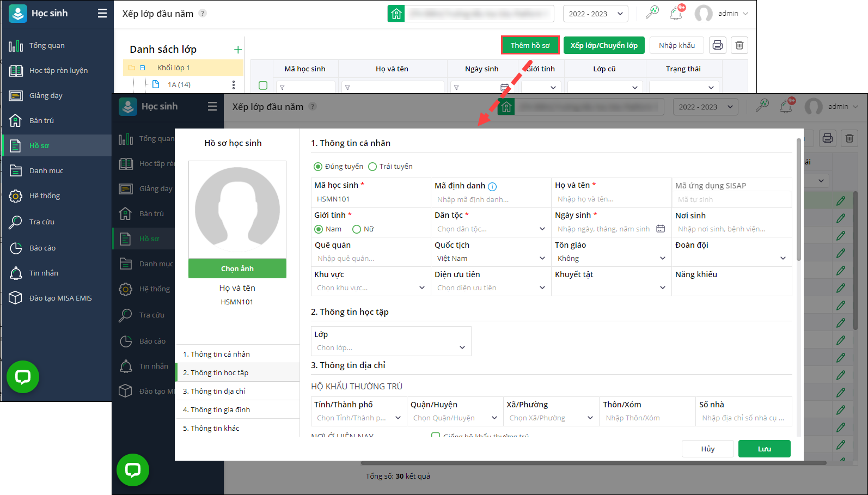Click the hamburger menu in the back window sidebar

click(102, 13)
